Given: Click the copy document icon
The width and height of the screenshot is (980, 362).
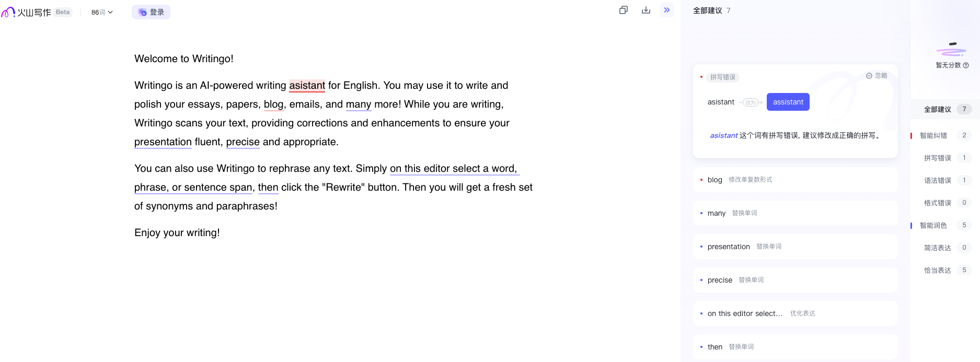Looking at the screenshot, I should pyautogui.click(x=623, y=10).
